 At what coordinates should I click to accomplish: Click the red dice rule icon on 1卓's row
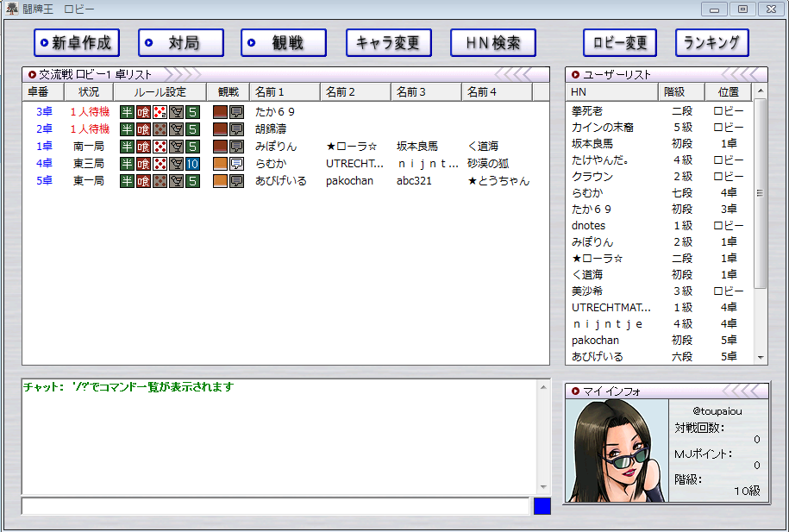click(159, 146)
